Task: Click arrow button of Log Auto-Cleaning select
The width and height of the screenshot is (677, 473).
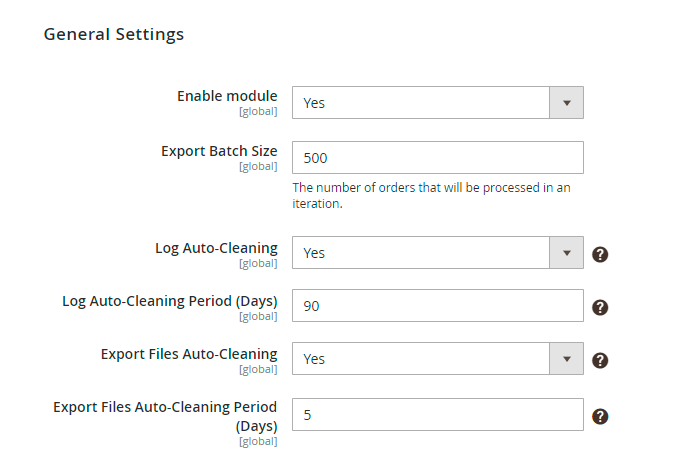Action: 567,253
